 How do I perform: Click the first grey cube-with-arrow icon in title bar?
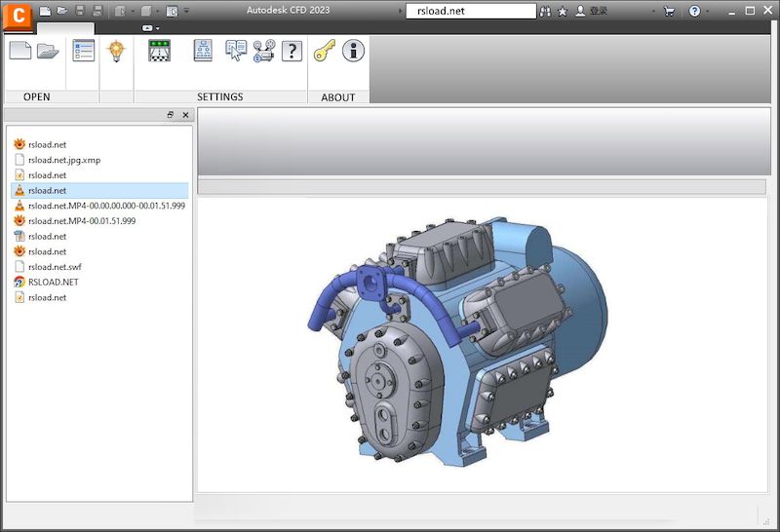click(x=120, y=11)
